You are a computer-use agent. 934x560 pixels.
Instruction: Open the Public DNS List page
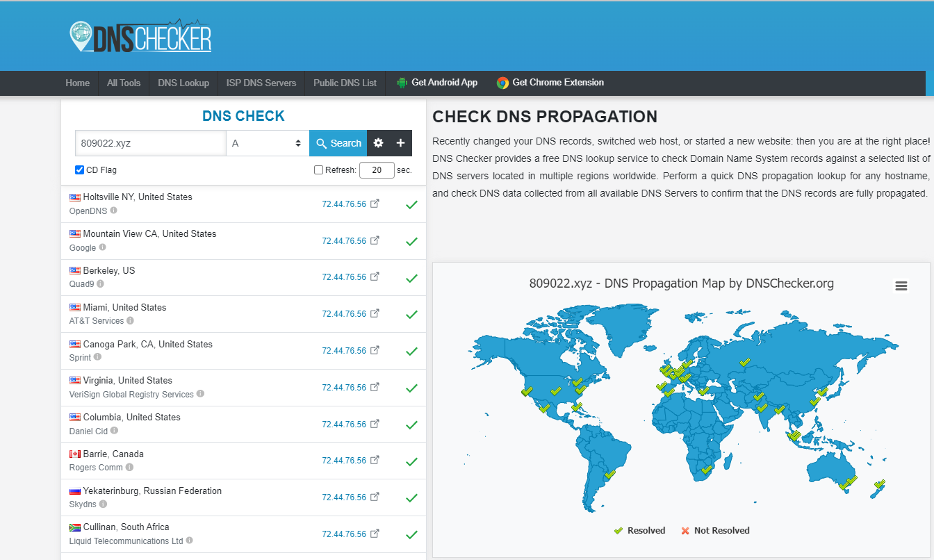tap(345, 82)
